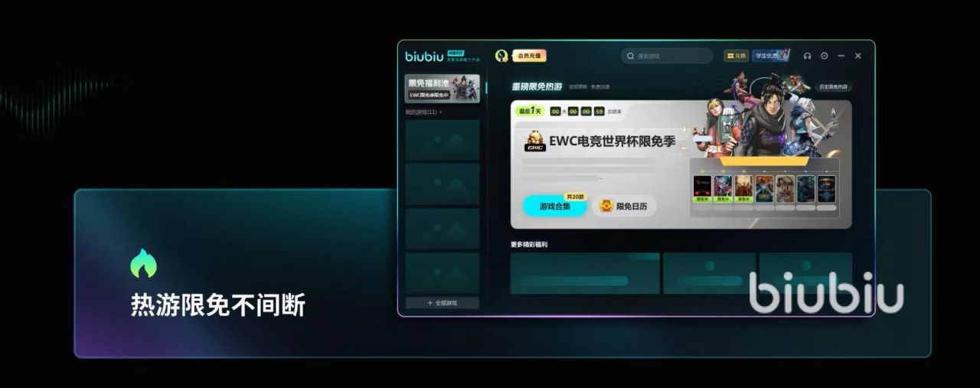Open the 学生优惠 student discount banner
Image resolution: width=980 pixels, height=388 pixels.
(x=771, y=56)
